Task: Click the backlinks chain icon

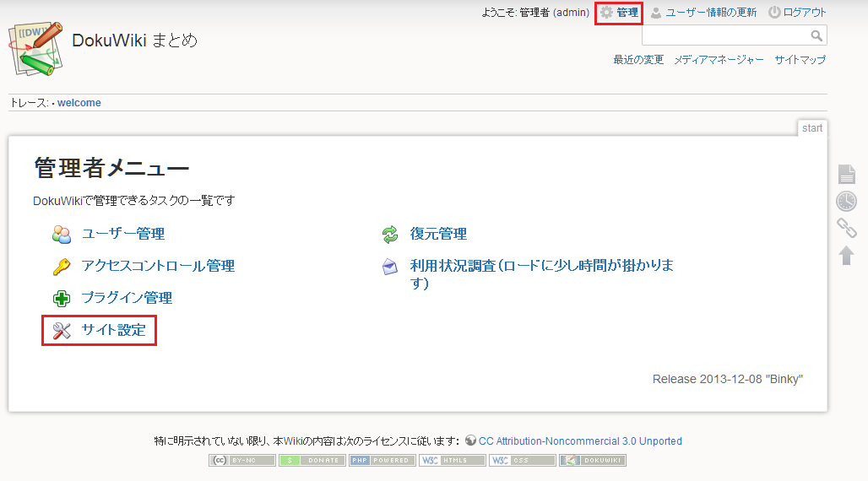Action: [846, 228]
